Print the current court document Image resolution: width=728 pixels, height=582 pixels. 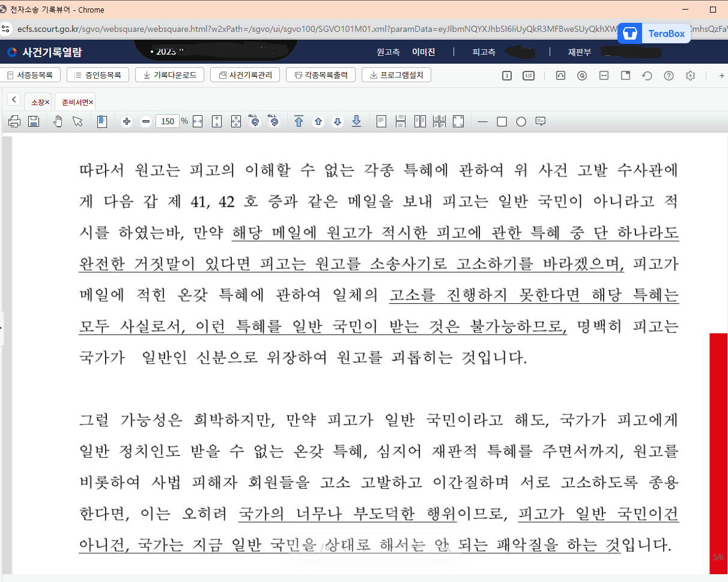coord(14,121)
